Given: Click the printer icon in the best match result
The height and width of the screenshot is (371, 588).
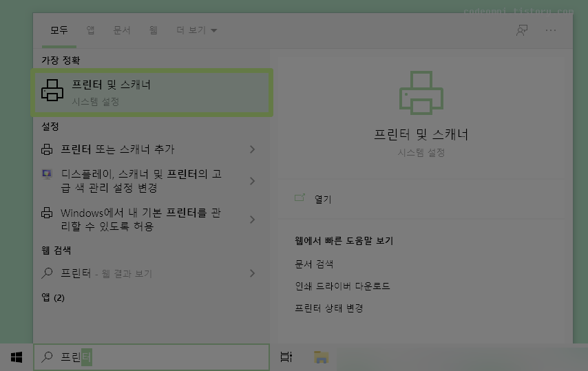Looking at the screenshot, I should (52, 90).
